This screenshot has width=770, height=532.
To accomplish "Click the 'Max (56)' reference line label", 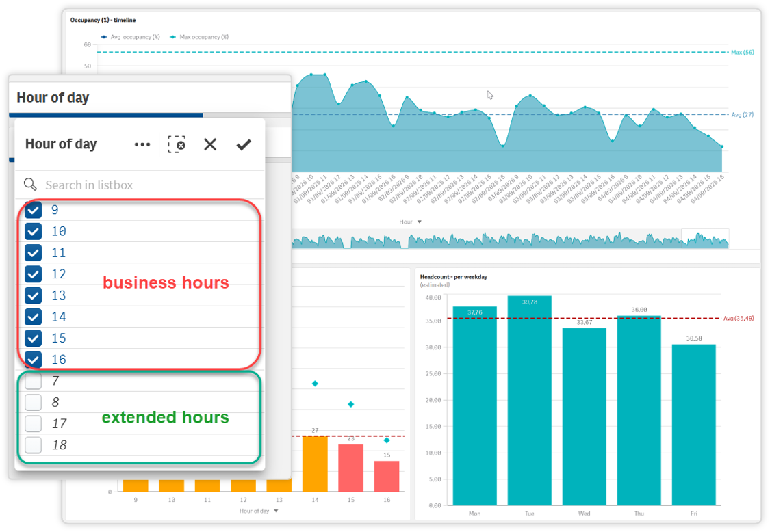I will [742, 52].
